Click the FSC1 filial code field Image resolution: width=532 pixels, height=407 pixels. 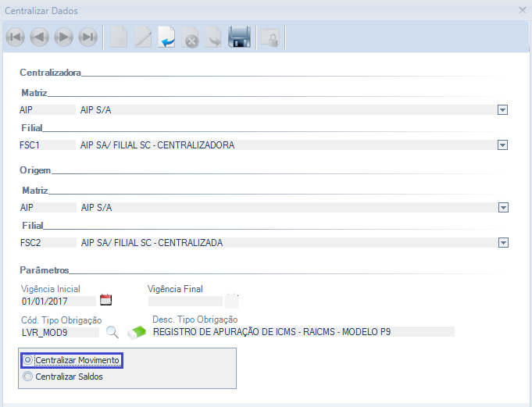coord(48,145)
